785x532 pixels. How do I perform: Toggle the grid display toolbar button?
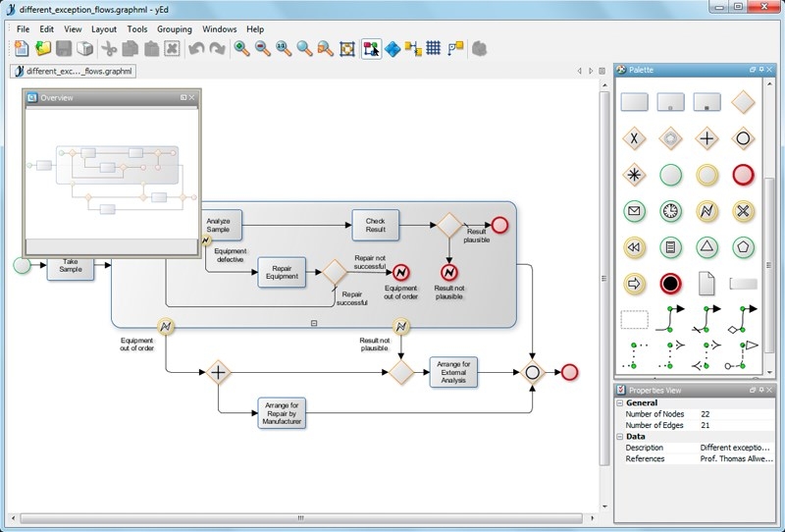(x=433, y=48)
